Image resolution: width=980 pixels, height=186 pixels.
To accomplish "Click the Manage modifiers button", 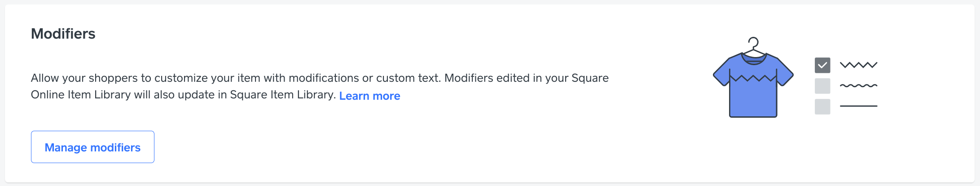I will [x=92, y=147].
